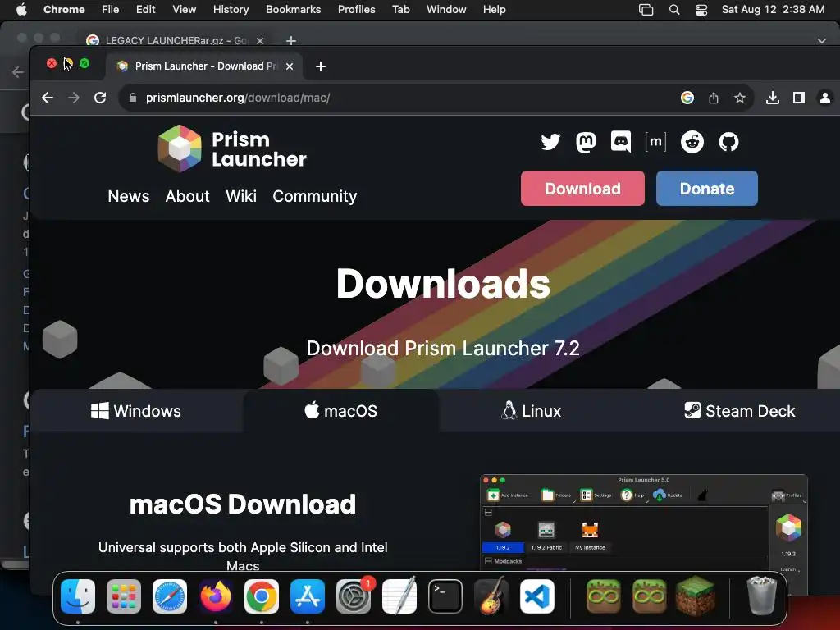Open the App Store from the Dock

point(308,596)
